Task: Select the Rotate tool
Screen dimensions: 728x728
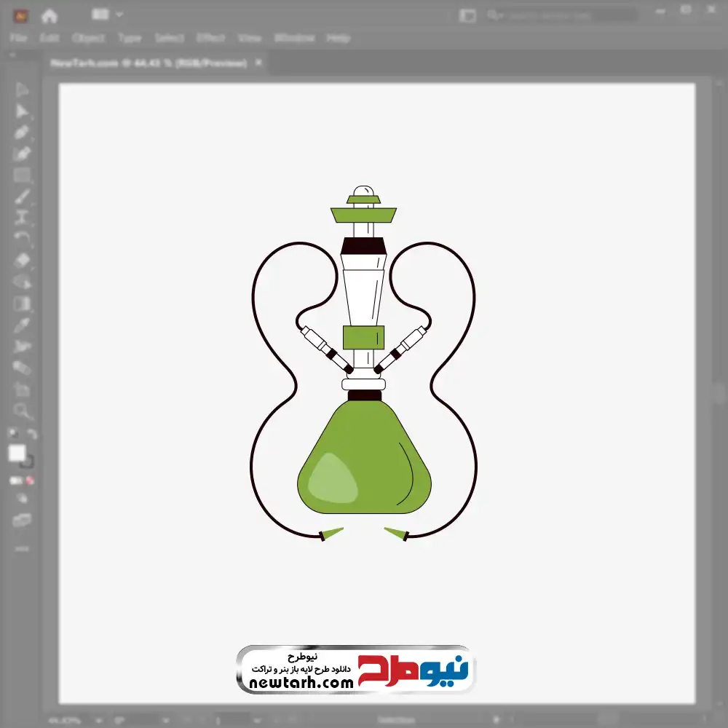Action: pyautogui.click(x=21, y=239)
